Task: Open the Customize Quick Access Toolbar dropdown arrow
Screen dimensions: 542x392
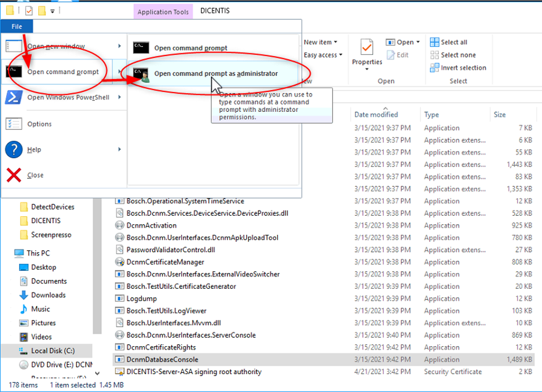Action: point(52,11)
